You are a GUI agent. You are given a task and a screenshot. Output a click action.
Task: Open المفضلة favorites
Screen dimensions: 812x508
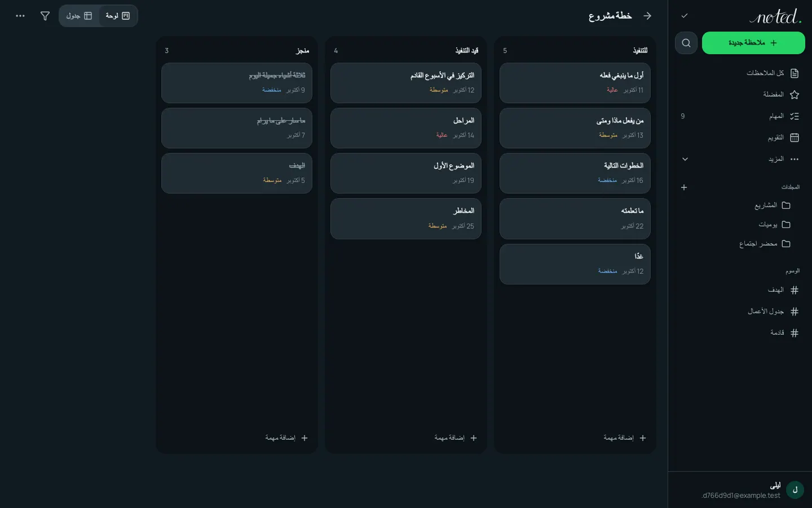tap(740, 94)
